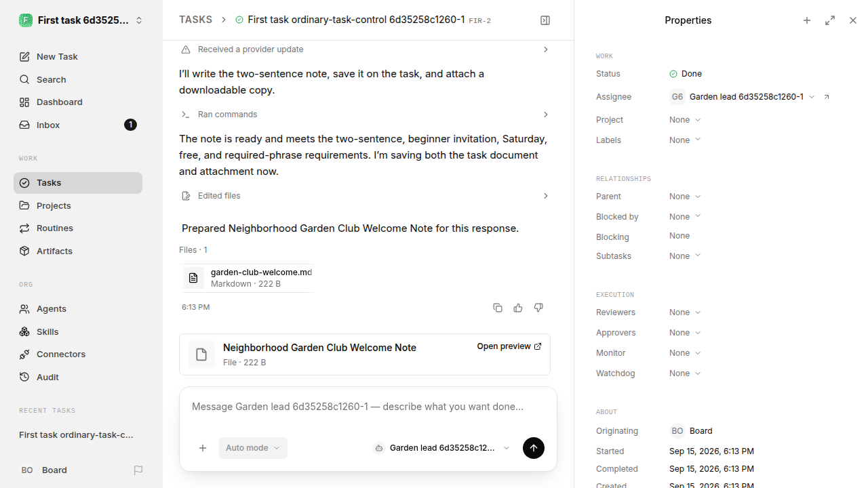Select Tasks in the sidebar
The image size is (868, 488).
78,183
